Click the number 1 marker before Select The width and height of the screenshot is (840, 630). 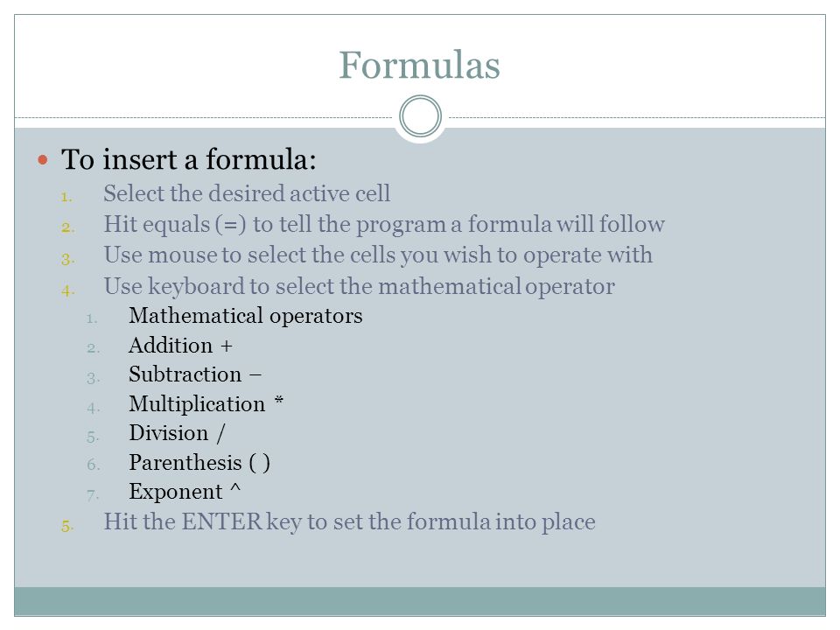(66, 197)
